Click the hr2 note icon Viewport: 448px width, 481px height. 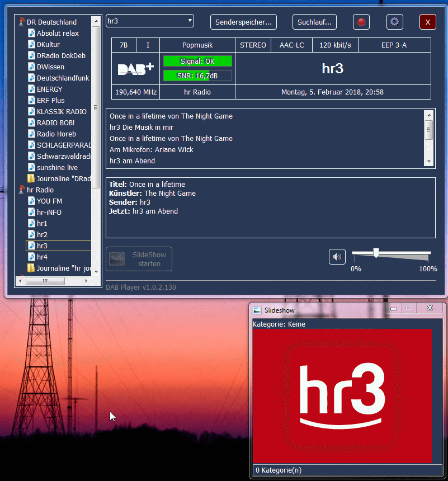31,235
